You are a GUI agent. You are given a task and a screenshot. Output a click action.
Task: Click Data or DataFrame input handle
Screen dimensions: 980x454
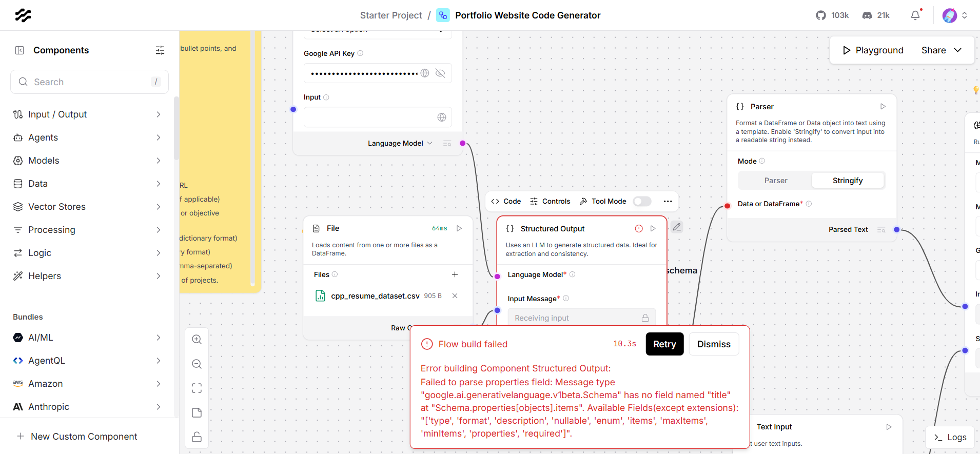tap(727, 206)
